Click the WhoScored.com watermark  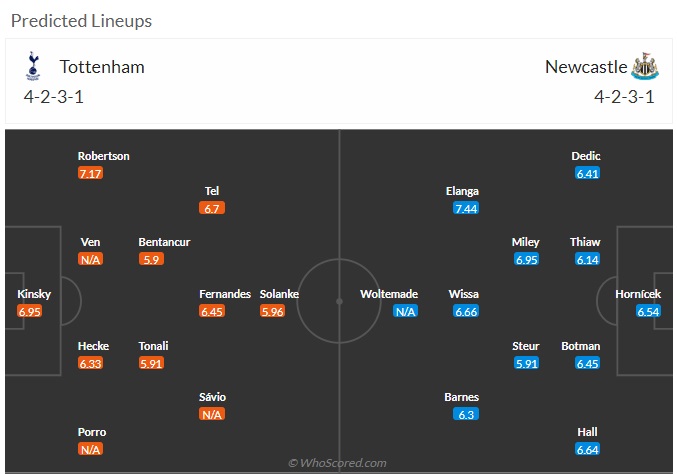[337, 463]
